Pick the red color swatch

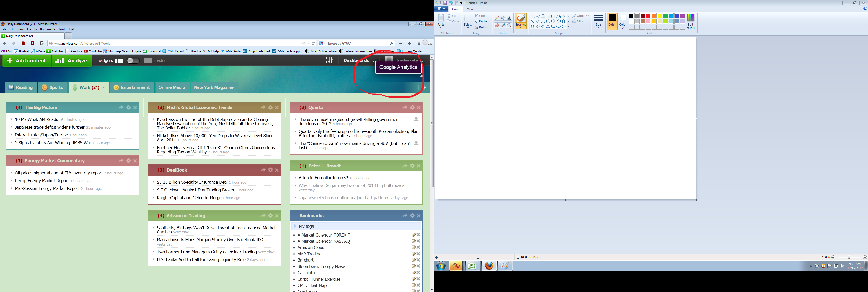coord(648,16)
